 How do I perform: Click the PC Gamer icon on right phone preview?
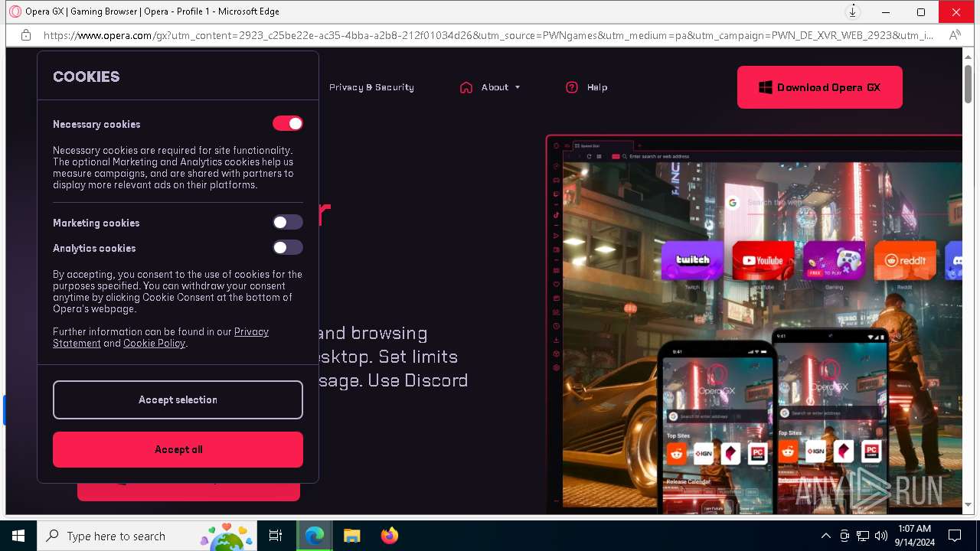point(871,451)
